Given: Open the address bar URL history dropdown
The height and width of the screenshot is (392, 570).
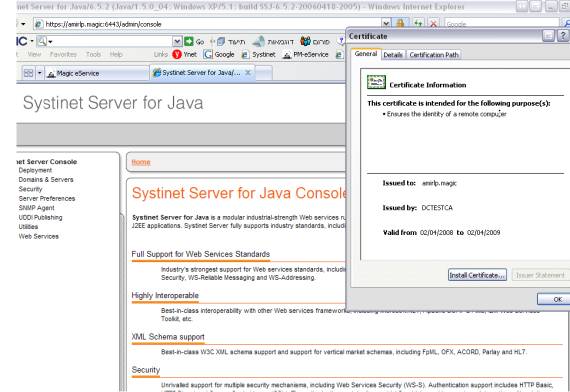Looking at the screenshot, I should [386, 24].
